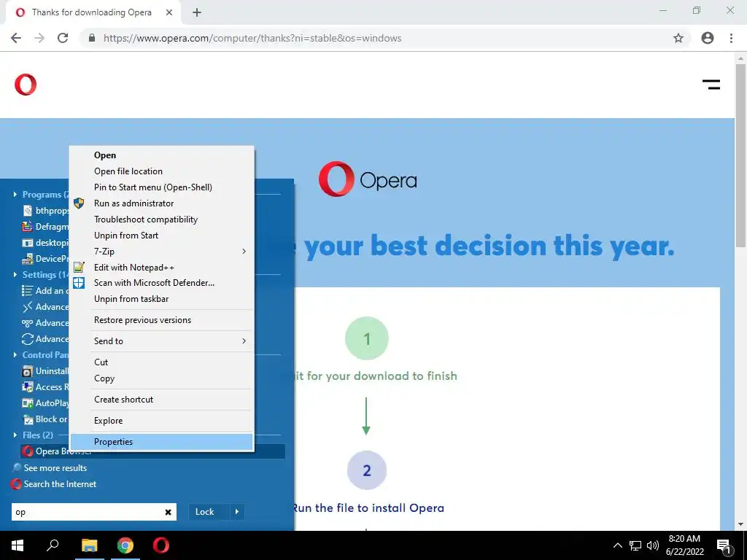The height and width of the screenshot is (560, 747).
Task: Open Chrome's three-dot menu
Action: pos(731,38)
